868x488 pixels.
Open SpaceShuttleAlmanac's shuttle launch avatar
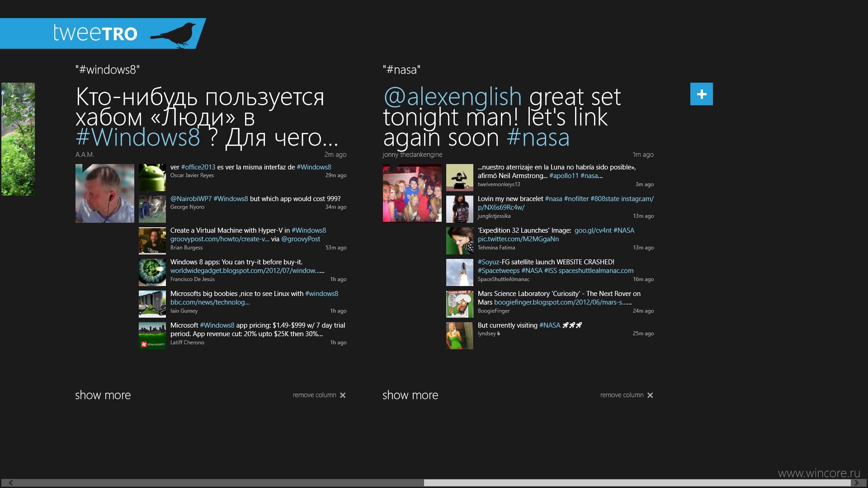click(x=460, y=272)
